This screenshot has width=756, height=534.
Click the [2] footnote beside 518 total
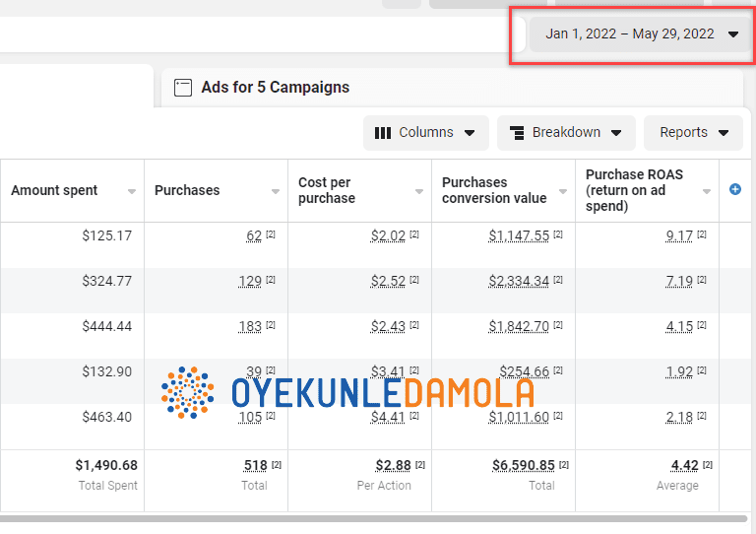(277, 465)
